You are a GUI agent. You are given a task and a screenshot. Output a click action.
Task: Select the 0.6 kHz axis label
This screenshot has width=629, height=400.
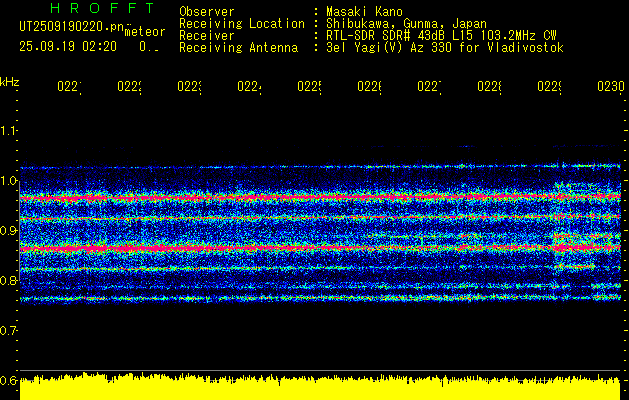(x=9, y=380)
